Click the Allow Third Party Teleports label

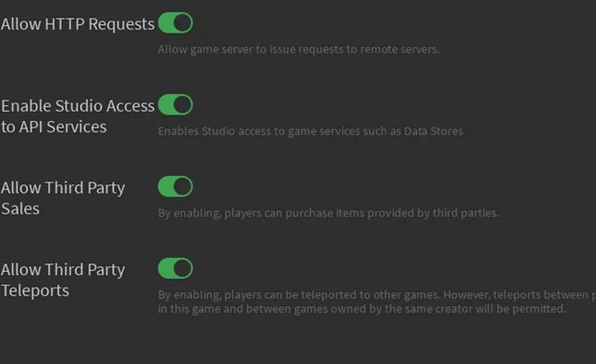(63, 279)
